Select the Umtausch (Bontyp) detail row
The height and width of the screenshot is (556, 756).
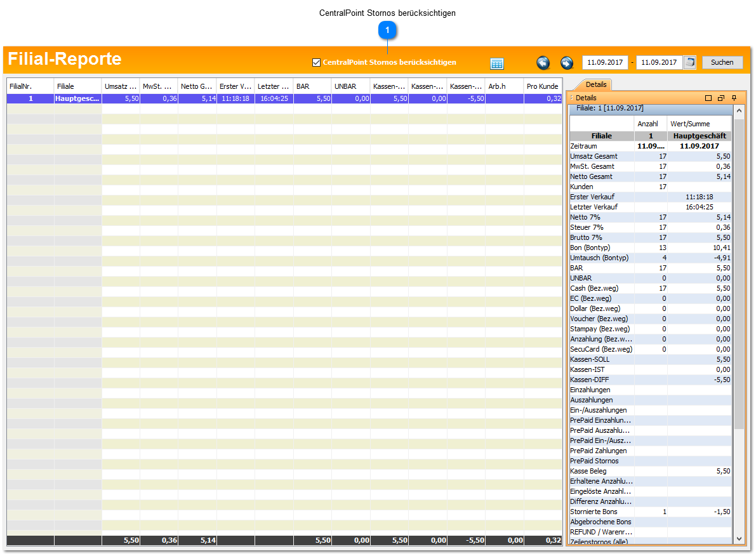pyautogui.click(x=651, y=258)
